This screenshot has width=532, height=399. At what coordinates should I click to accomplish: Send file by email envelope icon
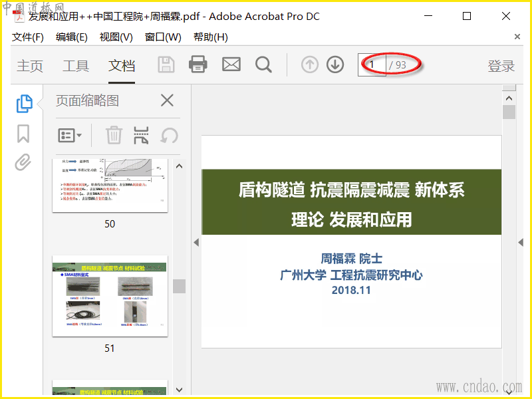(x=231, y=64)
